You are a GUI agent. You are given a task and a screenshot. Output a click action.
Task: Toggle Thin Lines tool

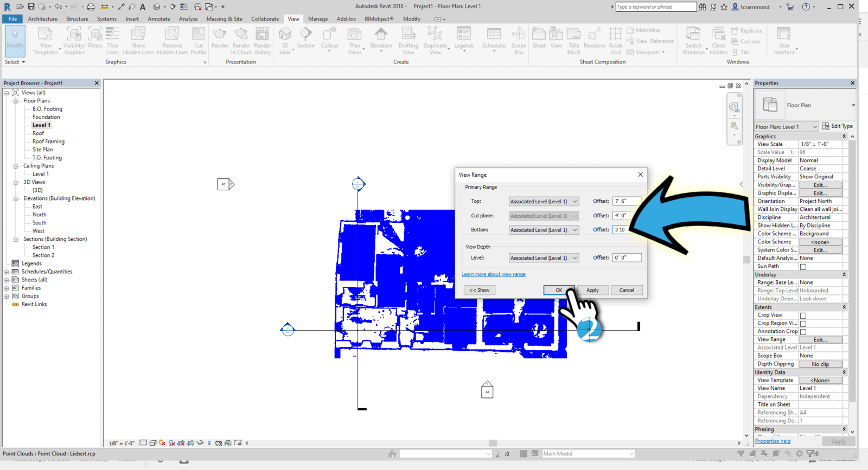point(112,41)
